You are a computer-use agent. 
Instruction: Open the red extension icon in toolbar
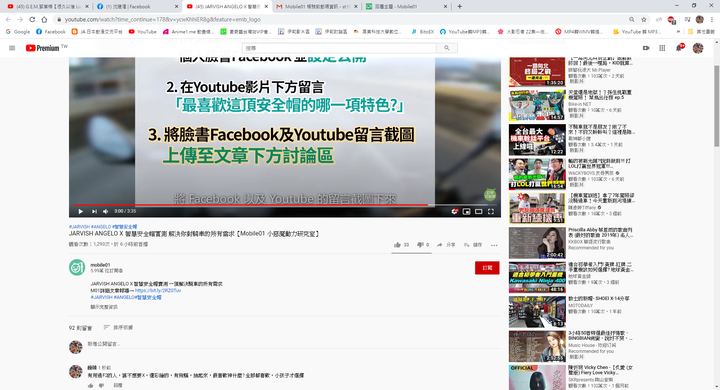(x=671, y=19)
